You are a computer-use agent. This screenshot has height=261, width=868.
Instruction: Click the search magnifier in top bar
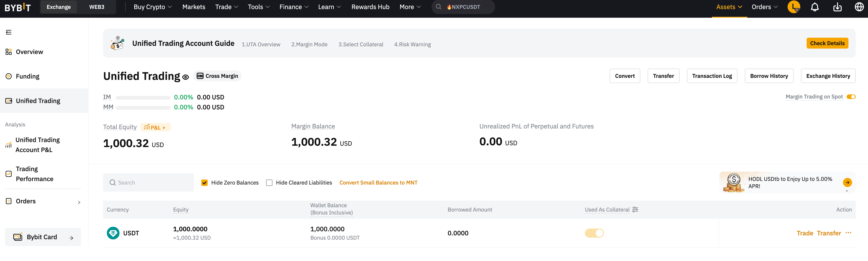[439, 7]
